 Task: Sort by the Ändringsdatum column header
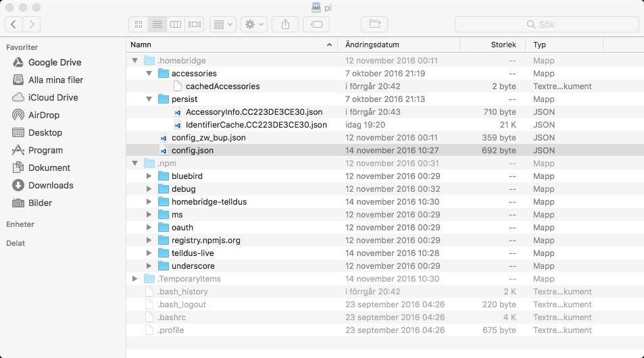coord(399,45)
